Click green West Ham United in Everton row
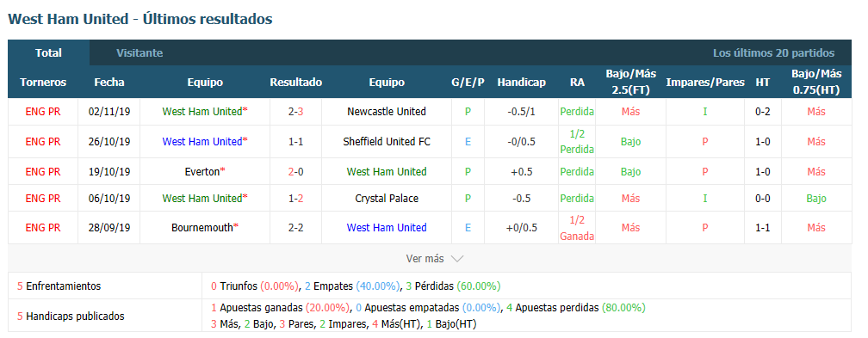Image resolution: width=868 pixels, height=338 pixels. 387,171
